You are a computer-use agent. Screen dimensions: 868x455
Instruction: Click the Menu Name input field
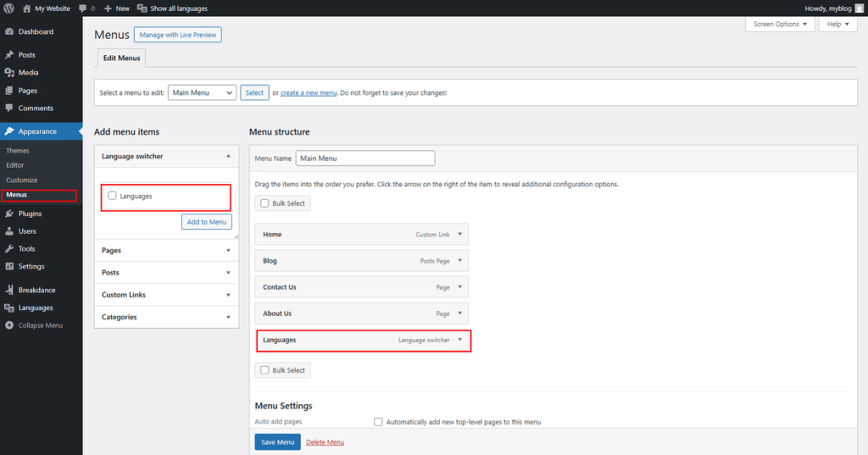click(x=364, y=158)
